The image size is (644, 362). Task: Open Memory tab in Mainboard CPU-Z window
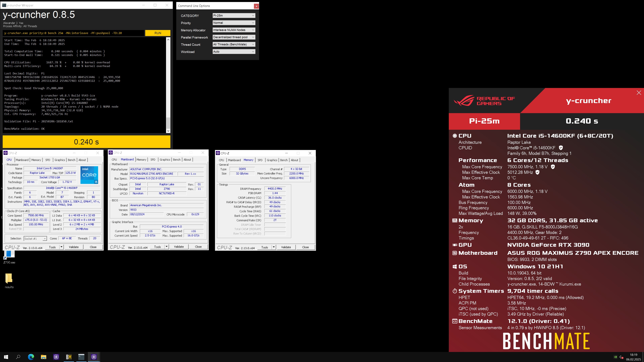point(141,160)
